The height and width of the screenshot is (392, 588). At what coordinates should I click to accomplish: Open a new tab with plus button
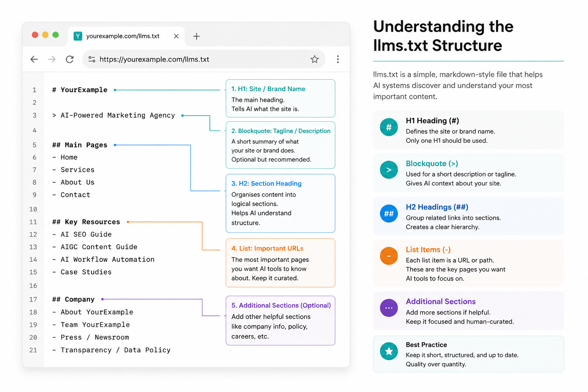point(196,36)
